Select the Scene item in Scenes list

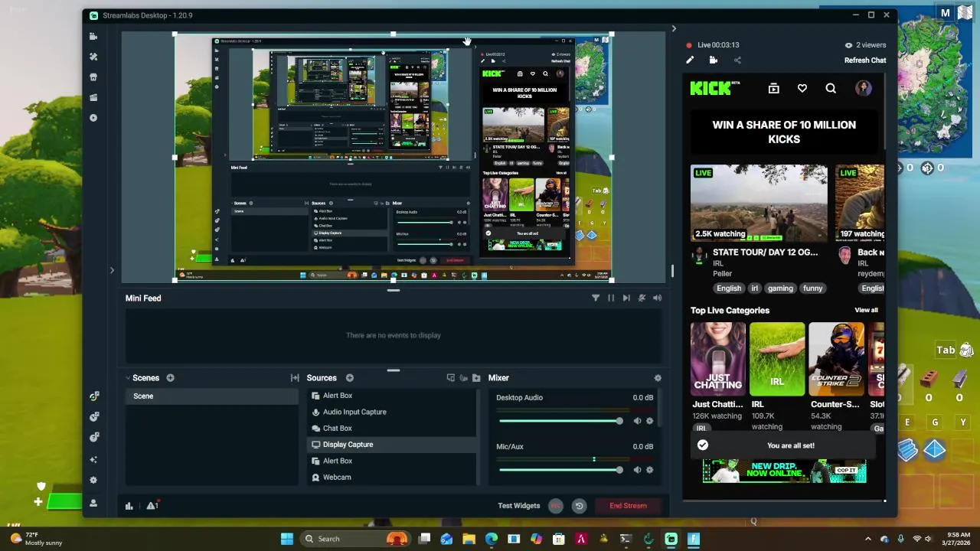[x=212, y=396]
